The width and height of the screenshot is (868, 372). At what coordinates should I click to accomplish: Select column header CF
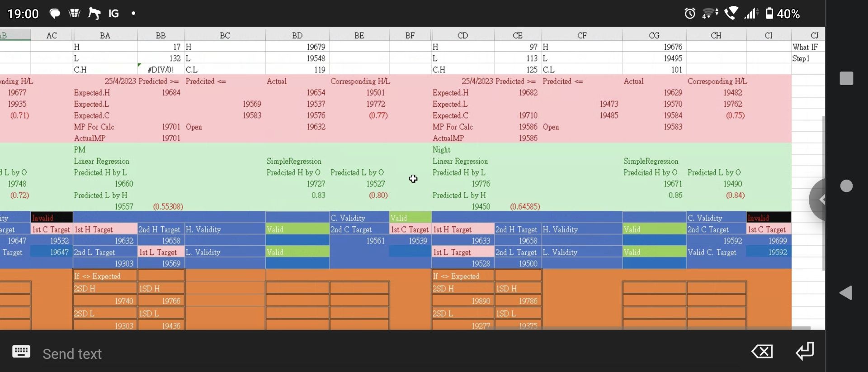[x=581, y=35]
